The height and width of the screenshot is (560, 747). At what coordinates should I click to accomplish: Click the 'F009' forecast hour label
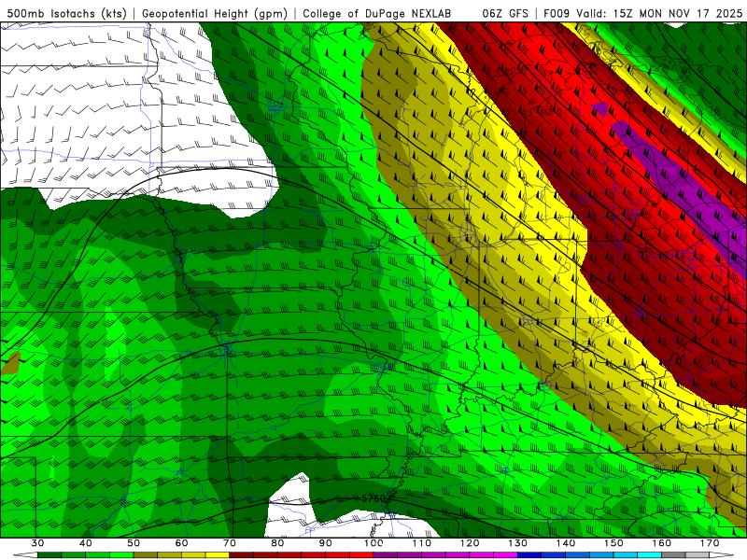(557, 13)
